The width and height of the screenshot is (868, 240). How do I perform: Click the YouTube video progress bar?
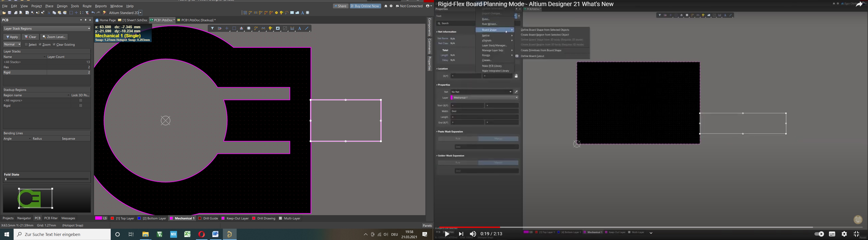click(x=651, y=227)
